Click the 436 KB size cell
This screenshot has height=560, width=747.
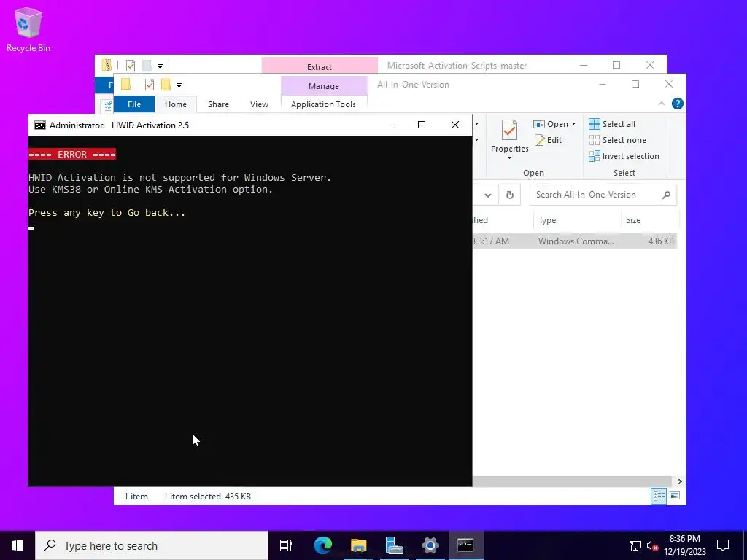click(x=661, y=241)
